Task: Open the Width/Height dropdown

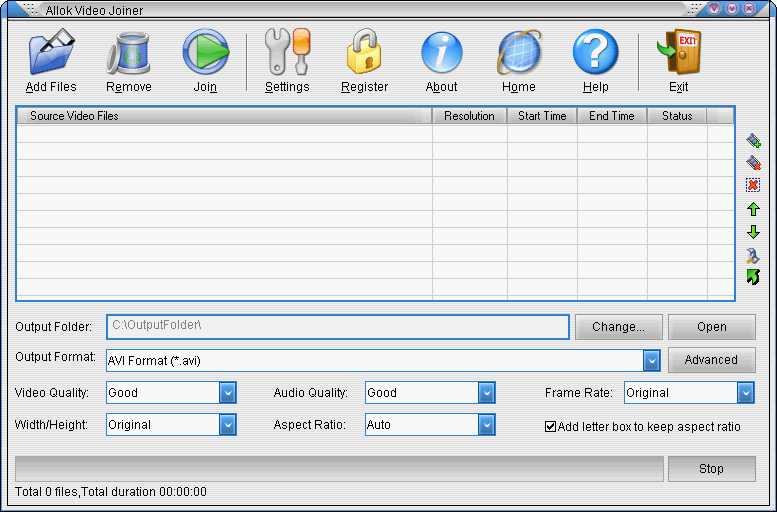Action: [x=227, y=425]
